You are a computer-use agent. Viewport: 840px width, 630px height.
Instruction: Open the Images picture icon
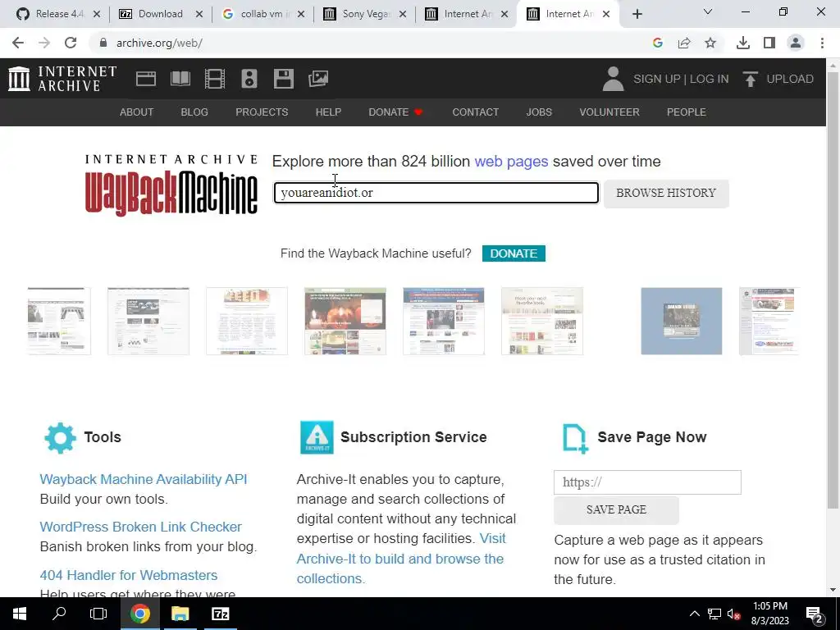tap(318, 79)
